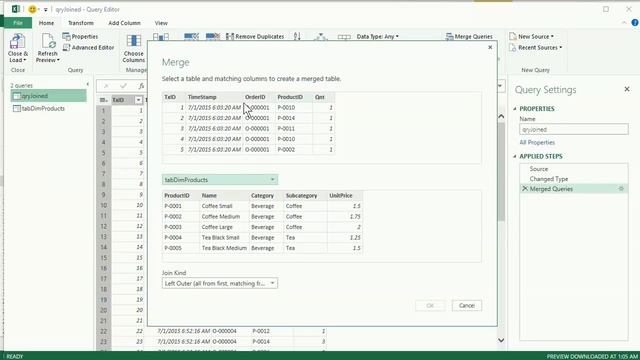
Task: Select the TxID column header in Merge dialog
Action: point(174,97)
